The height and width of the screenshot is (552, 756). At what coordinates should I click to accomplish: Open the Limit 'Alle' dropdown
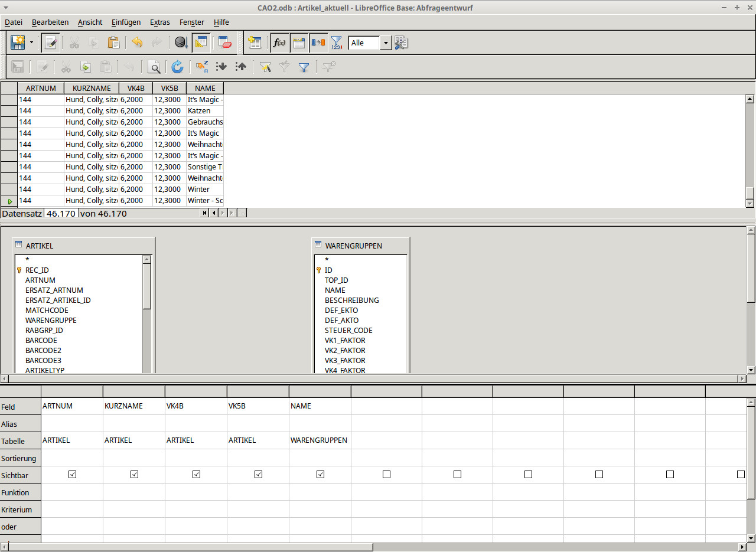point(386,43)
